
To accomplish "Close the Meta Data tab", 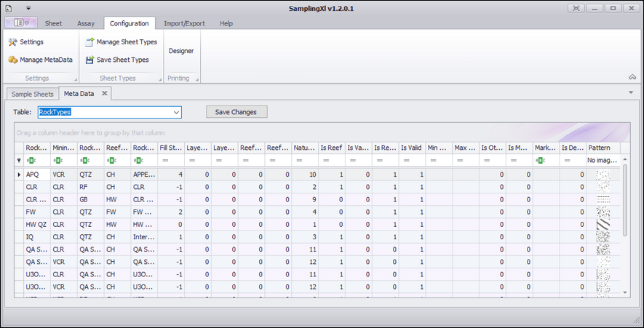I will click(x=104, y=93).
